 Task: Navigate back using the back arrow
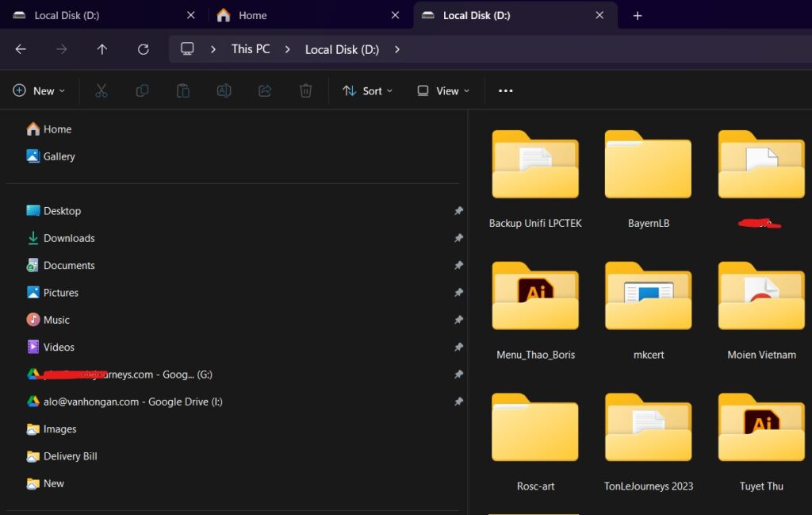tap(21, 49)
